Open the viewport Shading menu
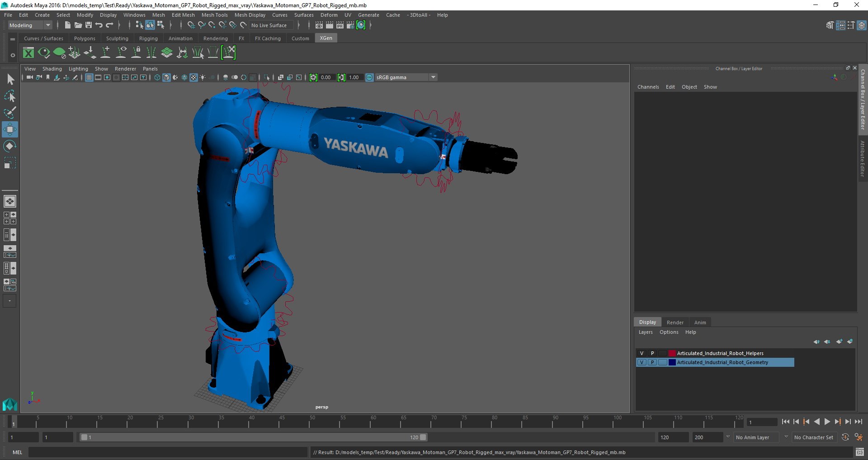Viewport: 868px width, 460px height. click(52, 69)
